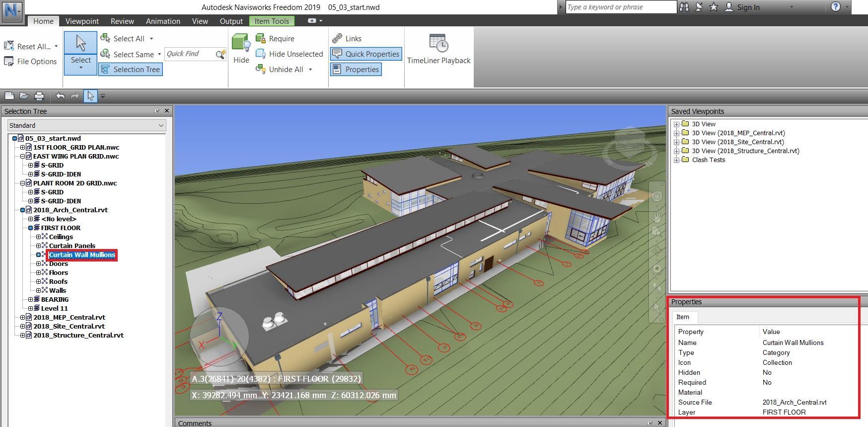Viewport: 868px width, 427px height.
Task: Click the binoculars search icon in title bar
Action: 684,7
